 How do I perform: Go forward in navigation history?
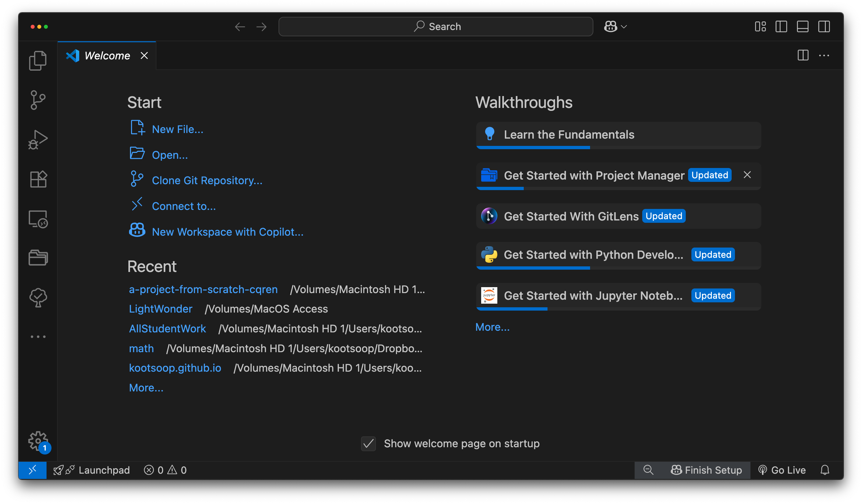pos(261,27)
